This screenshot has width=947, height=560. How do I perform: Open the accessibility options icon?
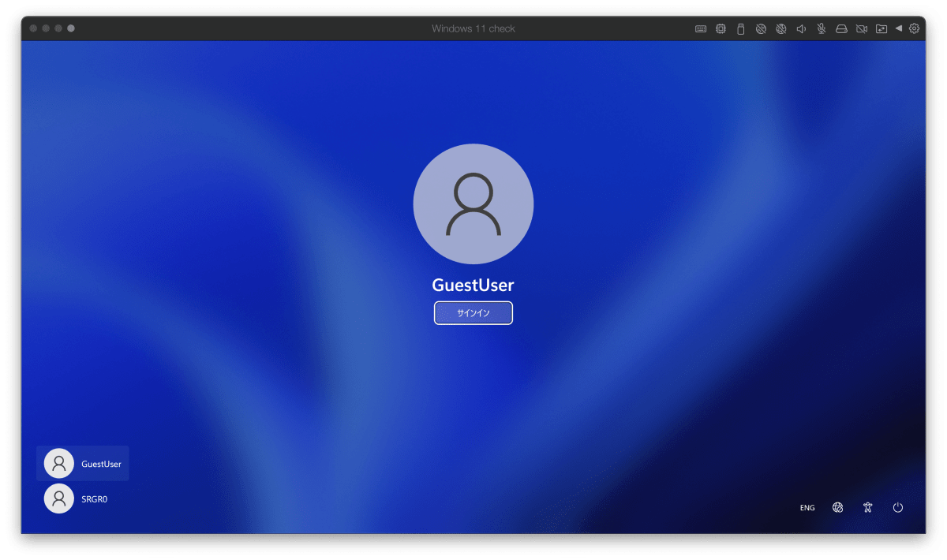click(x=868, y=508)
